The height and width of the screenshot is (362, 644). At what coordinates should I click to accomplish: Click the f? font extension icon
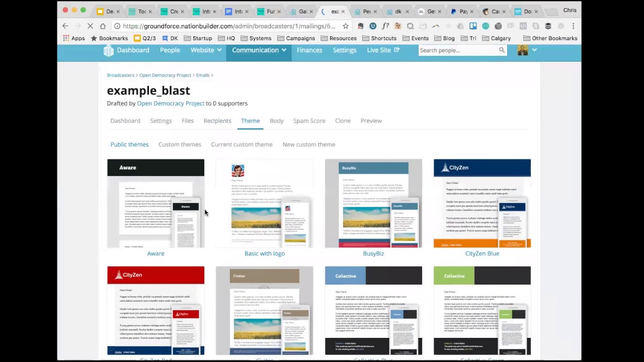(x=385, y=26)
